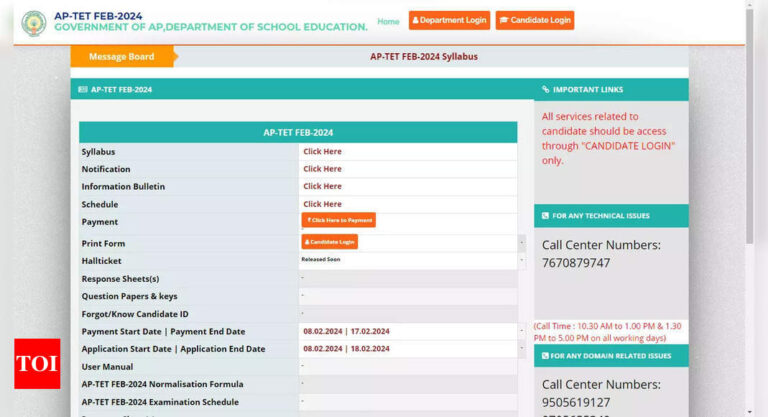Open the AP-TET FEB-2024 Syllabus marquee link
Viewport: 768px width, 417px height.
click(x=424, y=56)
